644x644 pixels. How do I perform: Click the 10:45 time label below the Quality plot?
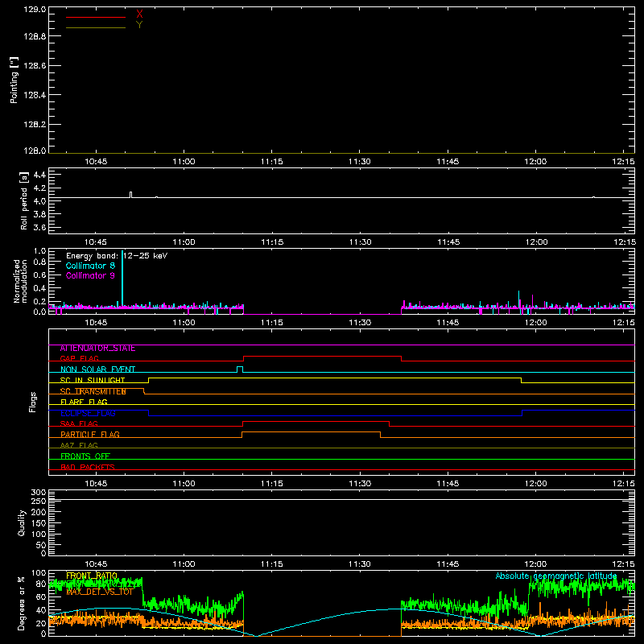point(96,564)
